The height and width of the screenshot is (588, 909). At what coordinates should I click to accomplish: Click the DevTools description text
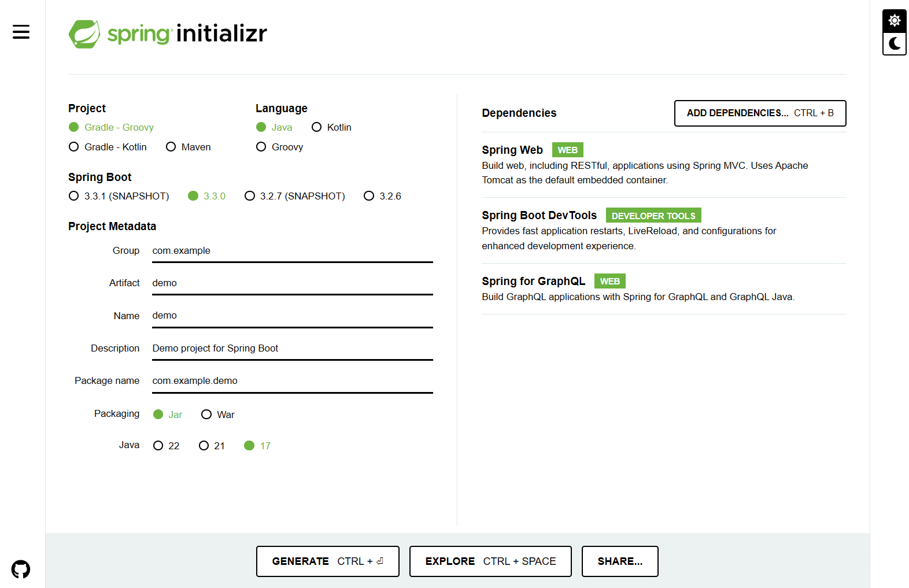click(x=629, y=238)
